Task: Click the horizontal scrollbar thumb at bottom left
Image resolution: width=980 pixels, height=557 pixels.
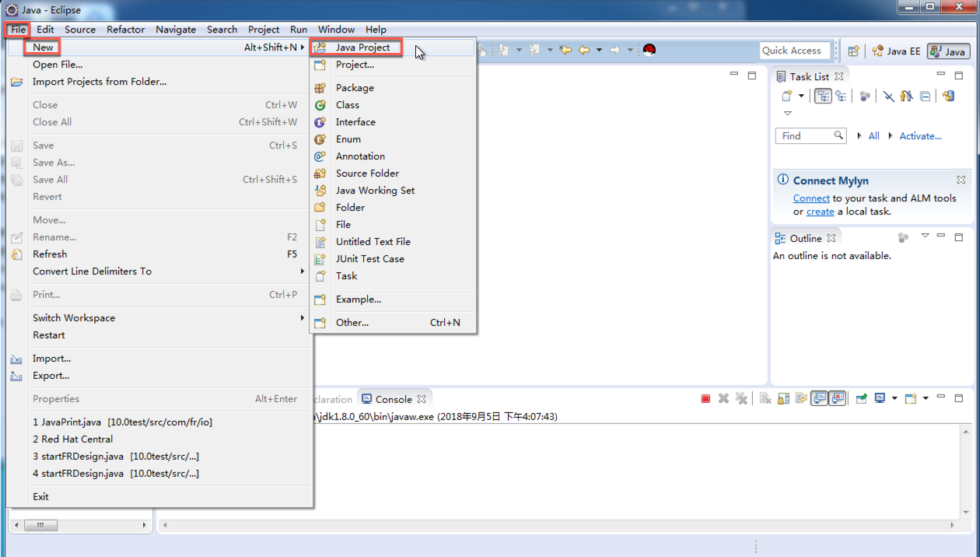Action: click(40, 526)
